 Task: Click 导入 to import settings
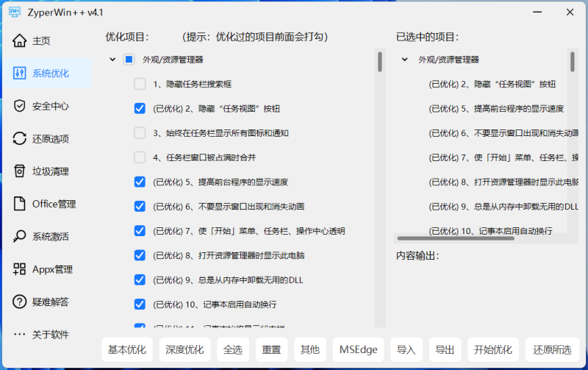pos(406,349)
